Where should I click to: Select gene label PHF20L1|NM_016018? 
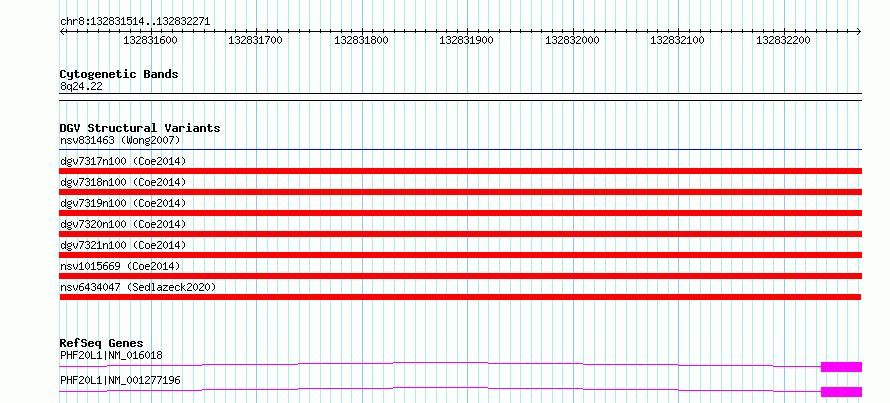point(111,356)
